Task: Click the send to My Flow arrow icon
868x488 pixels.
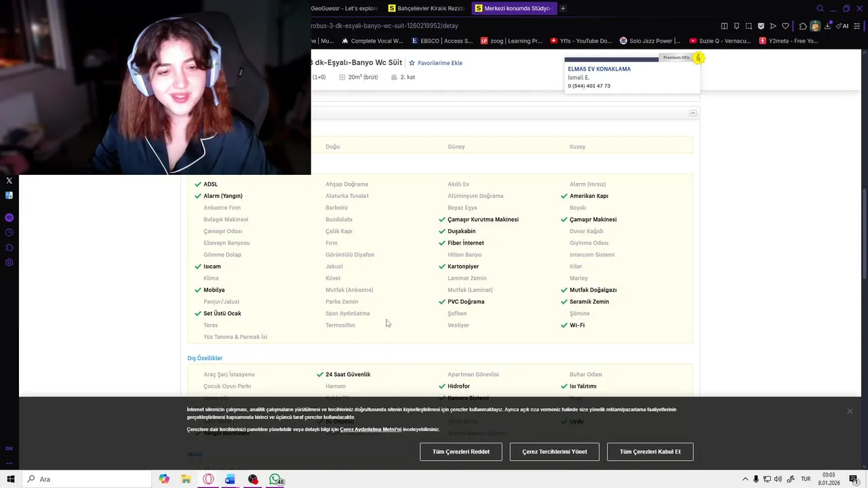Action: pyautogui.click(x=773, y=26)
